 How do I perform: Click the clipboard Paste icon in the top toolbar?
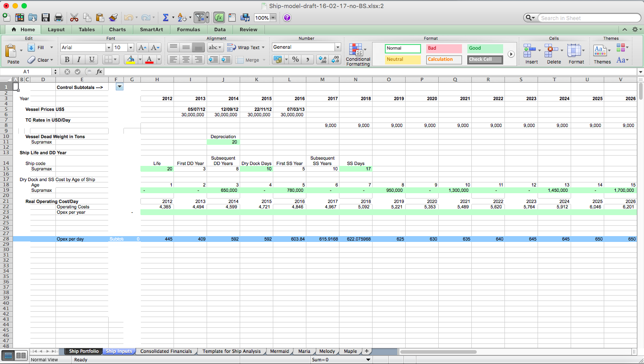point(100,17)
